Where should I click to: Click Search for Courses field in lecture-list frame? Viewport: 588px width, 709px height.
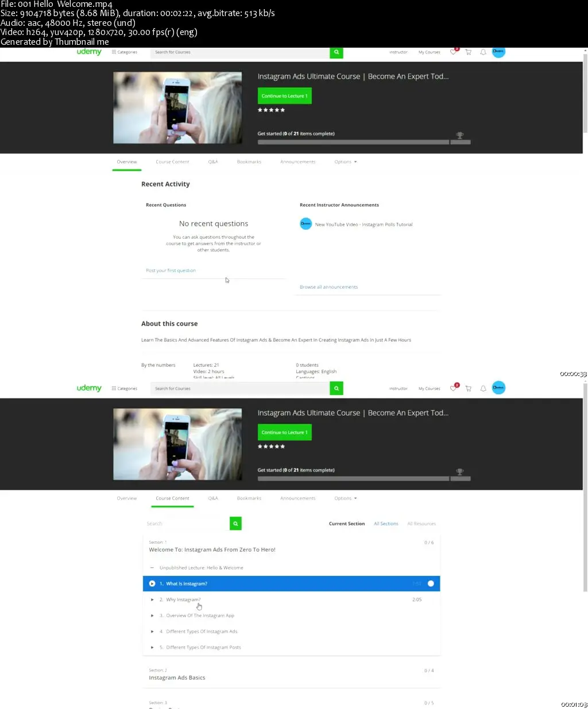click(240, 389)
